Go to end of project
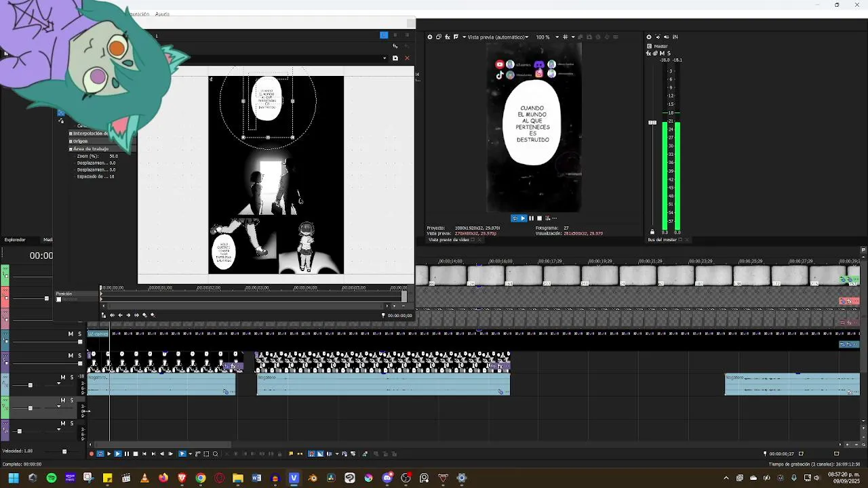The width and height of the screenshot is (868, 488). [153, 454]
